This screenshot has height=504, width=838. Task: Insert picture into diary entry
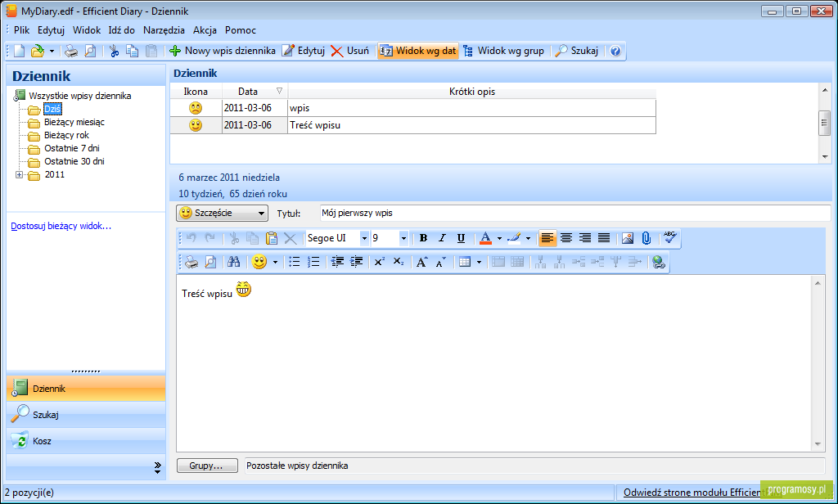pyautogui.click(x=628, y=238)
